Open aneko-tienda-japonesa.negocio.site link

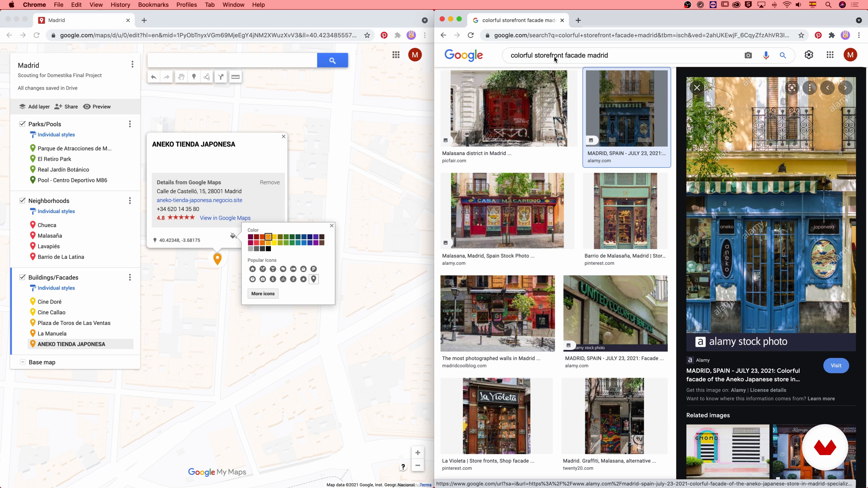[x=199, y=200]
